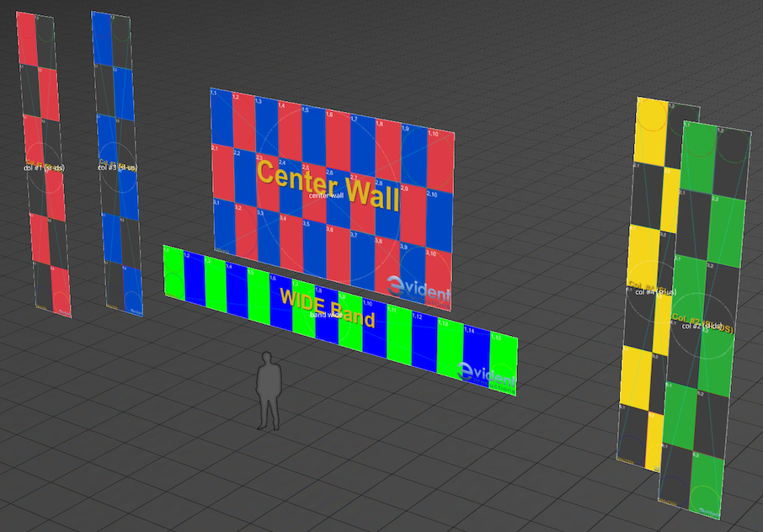The width and height of the screenshot is (763, 532).
Task: Select the yellow "Center Wall" title text
Action: click(328, 179)
